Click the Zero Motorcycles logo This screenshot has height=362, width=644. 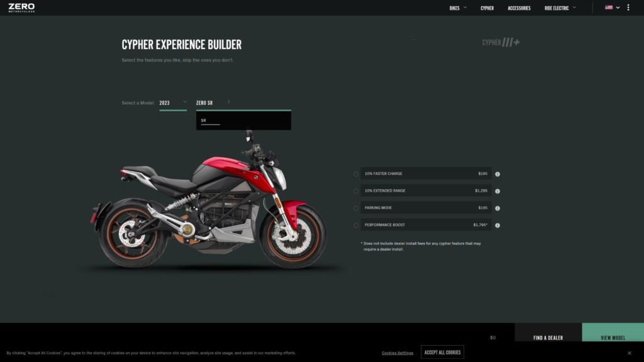[21, 8]
